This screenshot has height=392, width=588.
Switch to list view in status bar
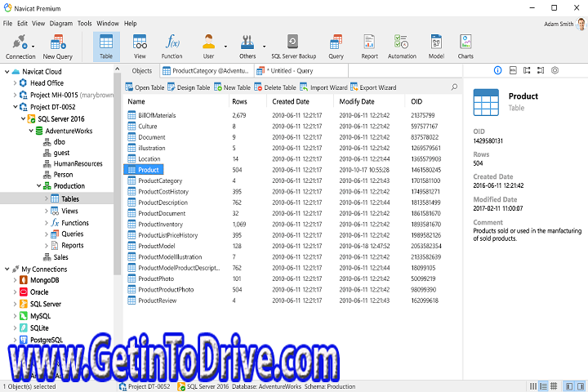(532, 386)
